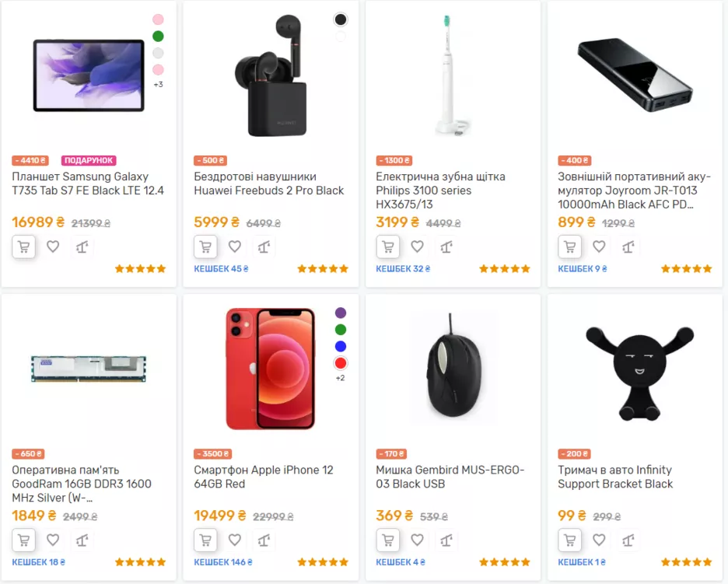Screen dimensions: 728x584
Task: Select purple color for iPhone 12
Action: [x=340, y=313]
